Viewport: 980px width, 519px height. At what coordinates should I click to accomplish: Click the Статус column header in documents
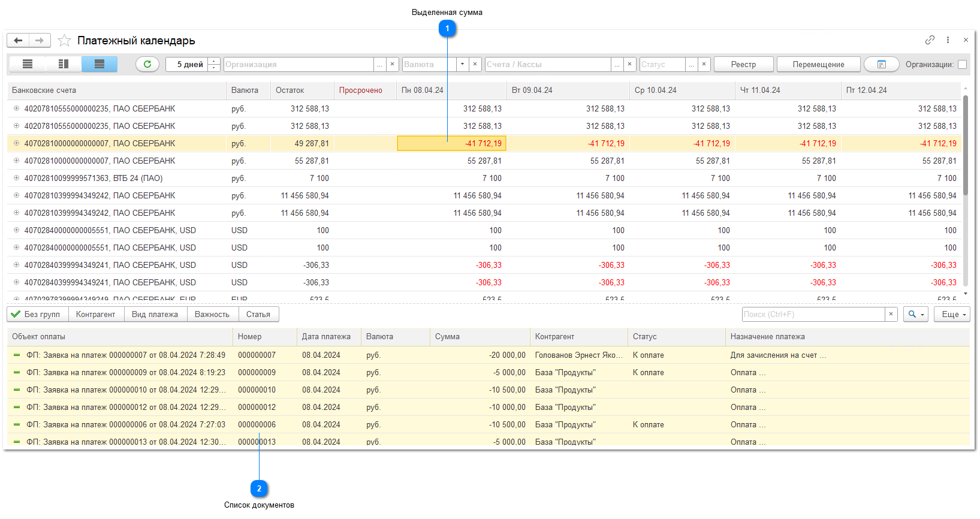point(677,336)
